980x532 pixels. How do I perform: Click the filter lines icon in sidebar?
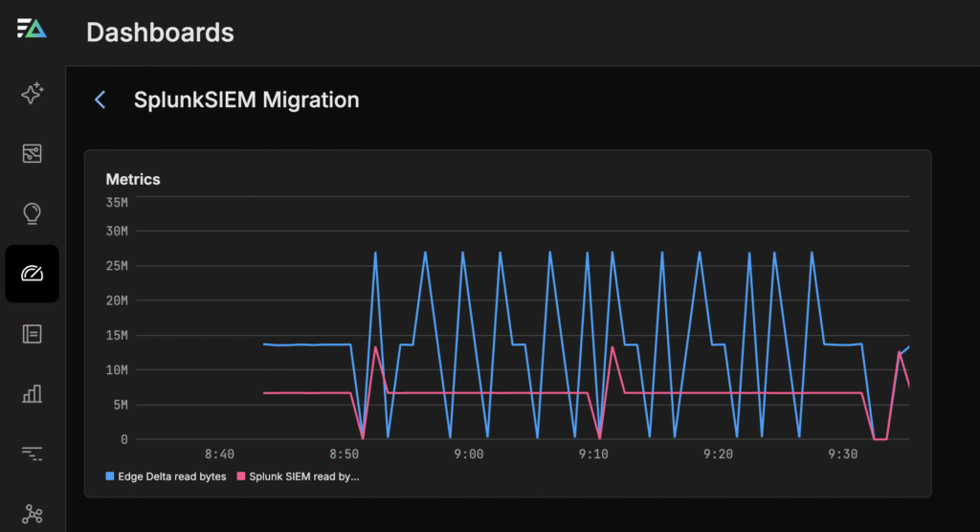tap(33, 454)
